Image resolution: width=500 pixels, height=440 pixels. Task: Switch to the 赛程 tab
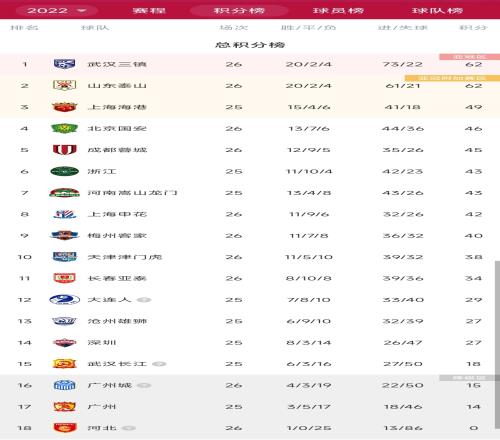tap(149, 10)
